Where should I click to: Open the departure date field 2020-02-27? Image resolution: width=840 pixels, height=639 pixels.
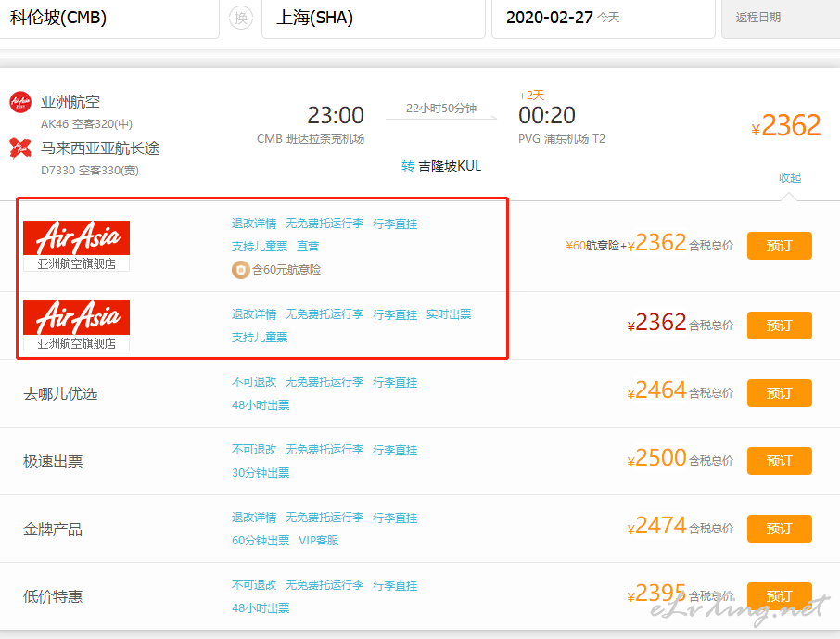604,19
